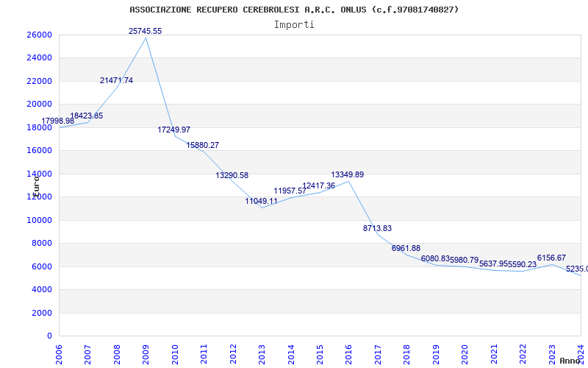Select data label 6961.88
Viewport: 588px width, 368px height.
click(x=406, y=248)
